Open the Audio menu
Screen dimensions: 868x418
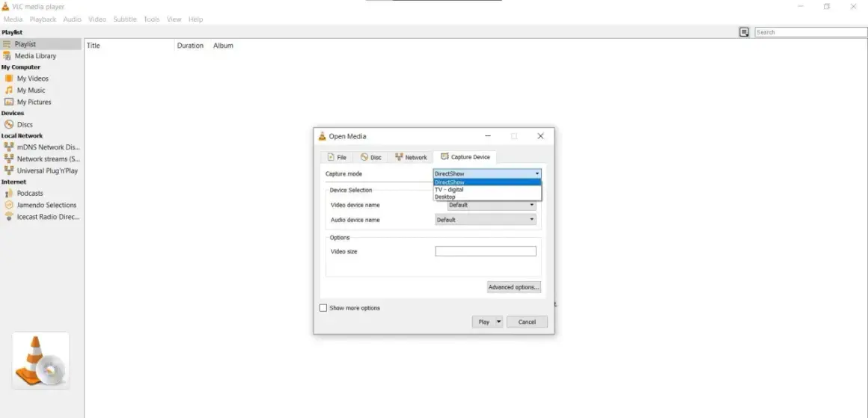[x=72, y=19]
